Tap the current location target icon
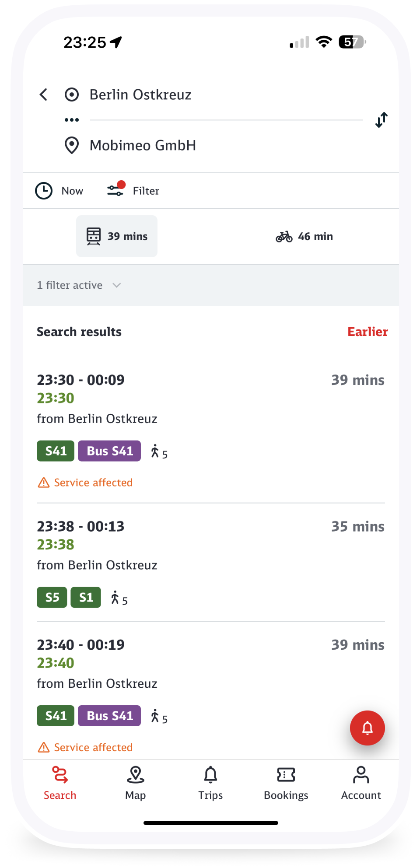The height and width of the screenshot is (868, 420). (x=72, y=94)
